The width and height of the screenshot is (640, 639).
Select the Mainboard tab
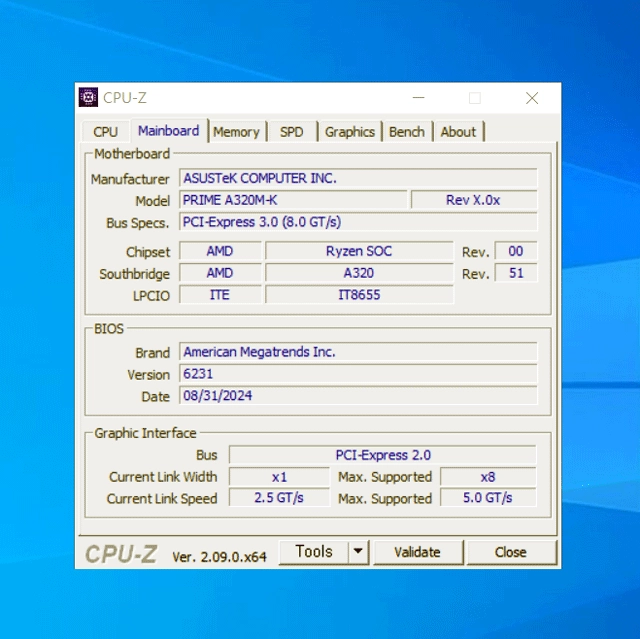(169, 131)
